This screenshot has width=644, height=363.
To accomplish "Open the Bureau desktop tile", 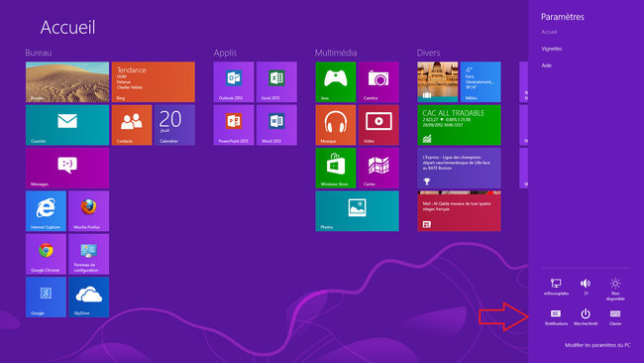I will pos(67,81).
